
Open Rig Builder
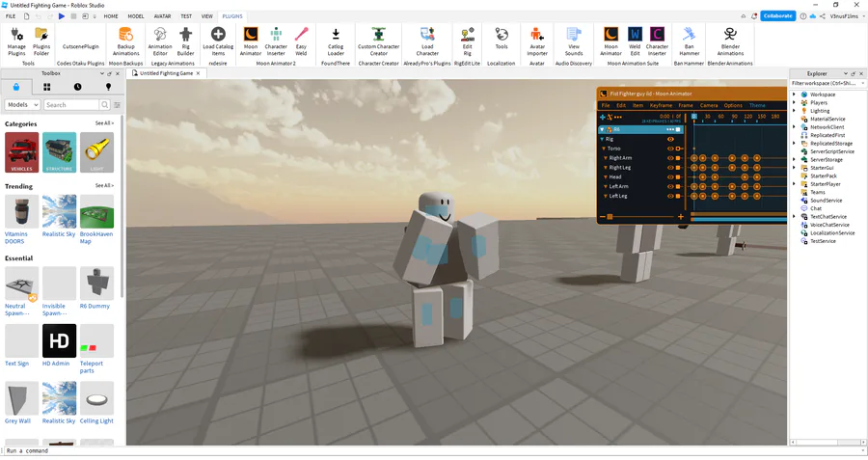pyautogui.click(x=185, y=41)
